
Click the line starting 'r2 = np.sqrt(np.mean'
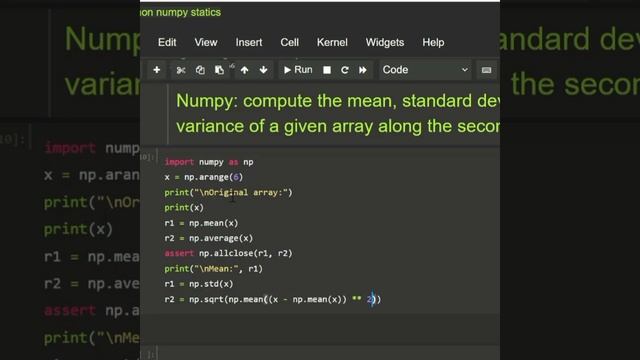click(273, 299)
